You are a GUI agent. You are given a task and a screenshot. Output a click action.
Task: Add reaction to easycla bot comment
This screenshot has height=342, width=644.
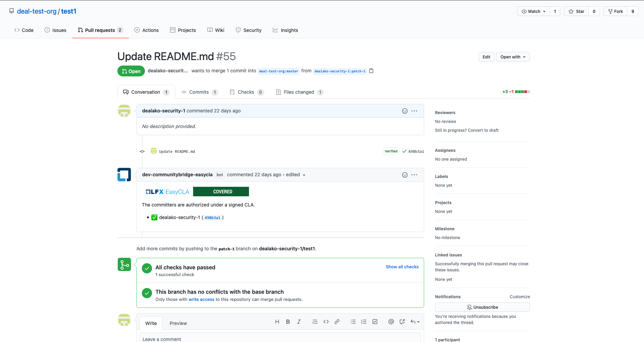pyautogui.click(x=404, y=175)
